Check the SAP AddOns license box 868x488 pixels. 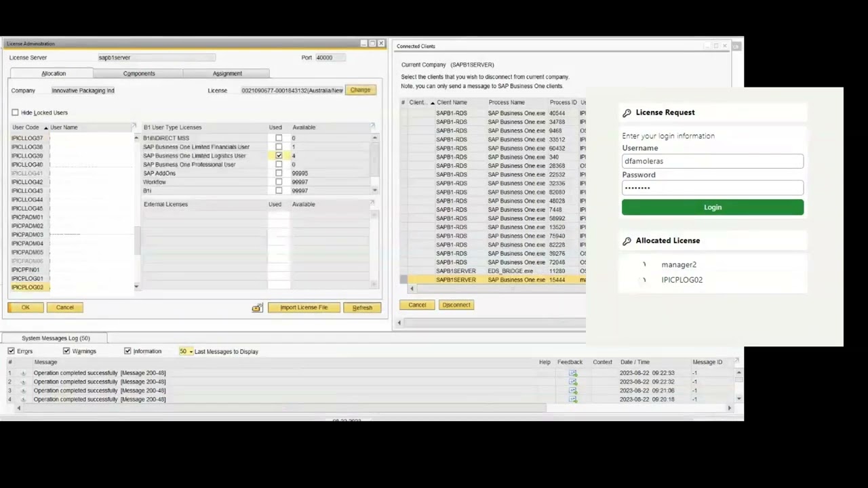(279, 174)
